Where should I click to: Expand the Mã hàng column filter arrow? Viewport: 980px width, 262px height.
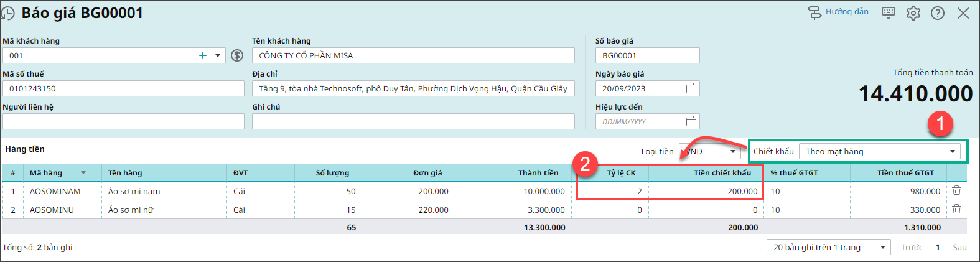coord(83,172)
